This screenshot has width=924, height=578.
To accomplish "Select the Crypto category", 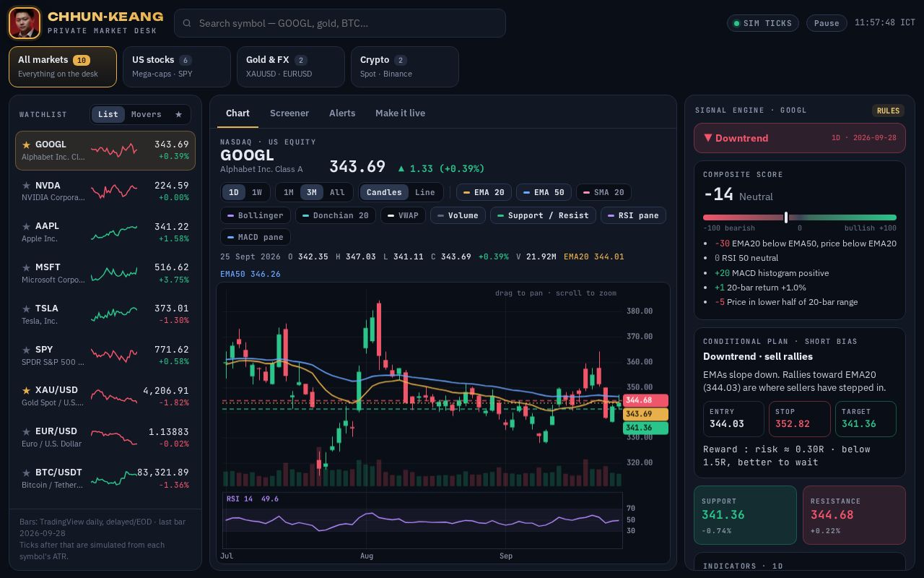I will (405, 66).
